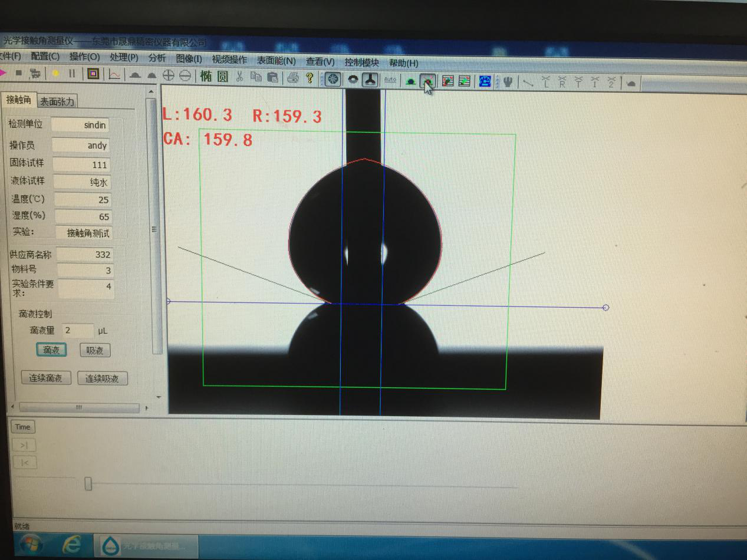The height and width of the screenshot is (560, 747).
Task: Click the 滴液量 input field
Action: (x=77, y=331)
